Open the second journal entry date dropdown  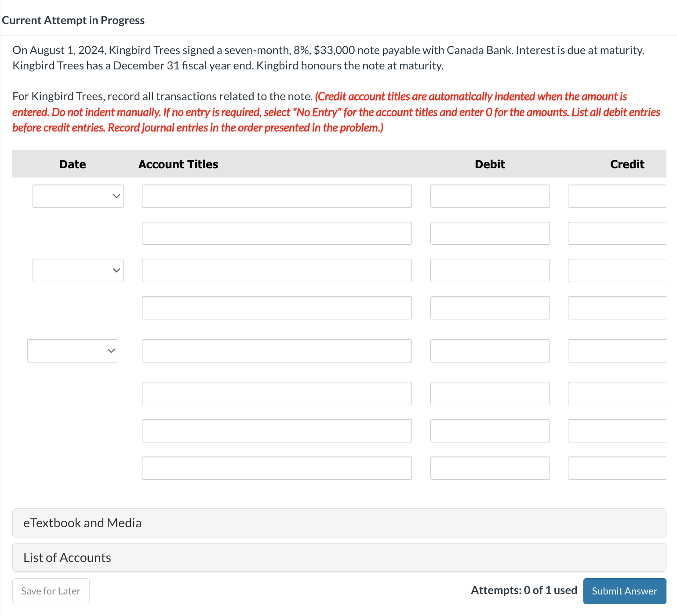click(78, 270)
